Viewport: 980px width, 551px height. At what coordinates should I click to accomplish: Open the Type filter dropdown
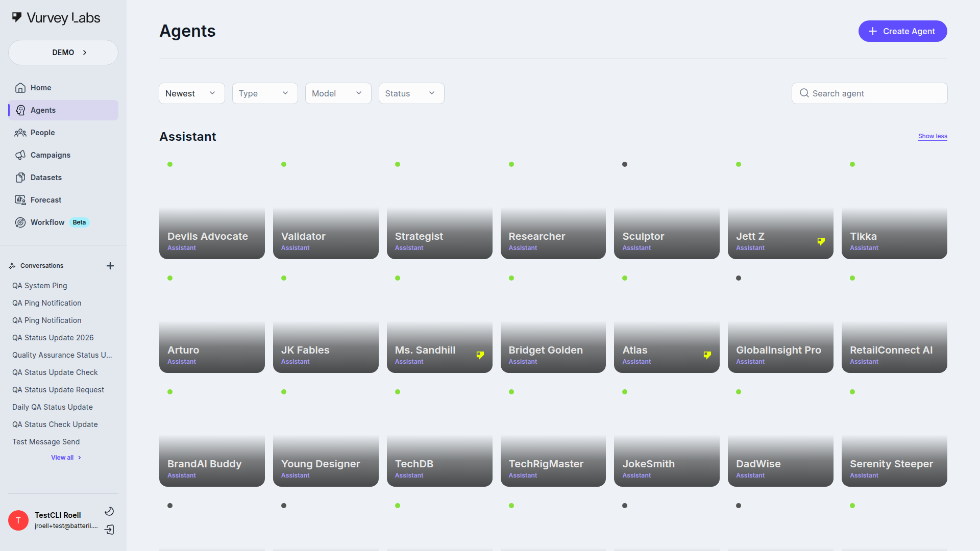pos(264,93)
